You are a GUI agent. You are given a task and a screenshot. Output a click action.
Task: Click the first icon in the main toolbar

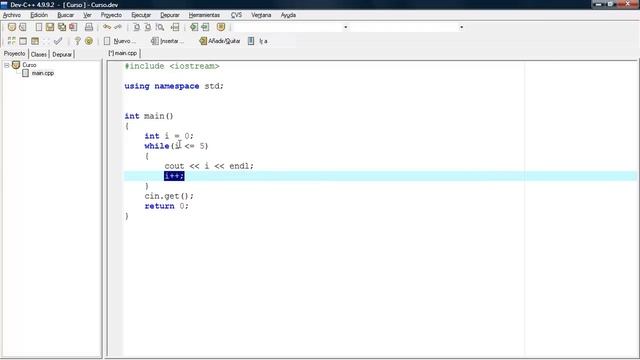click(x=11, y=27)
